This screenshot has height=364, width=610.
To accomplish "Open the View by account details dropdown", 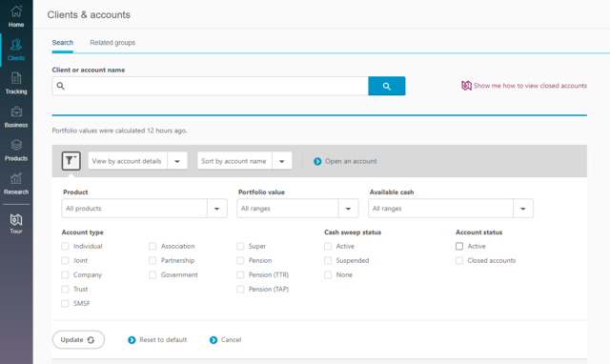I will click(137, 161).
